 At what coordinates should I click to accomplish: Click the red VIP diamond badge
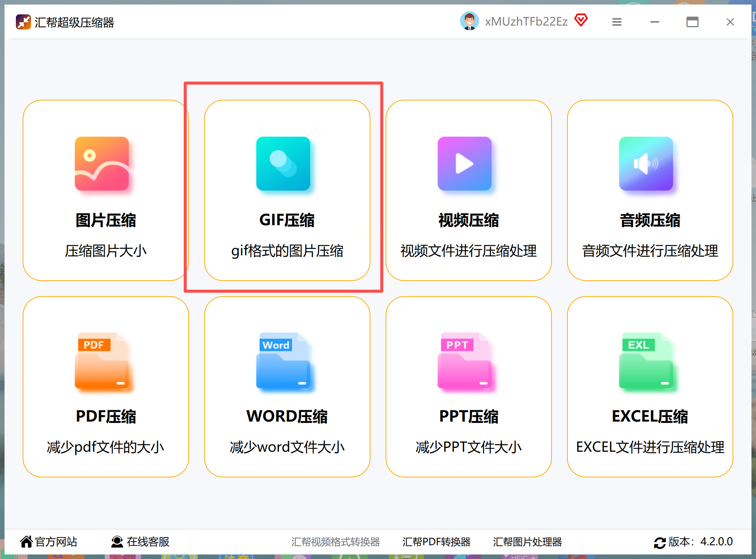[581, 20]
